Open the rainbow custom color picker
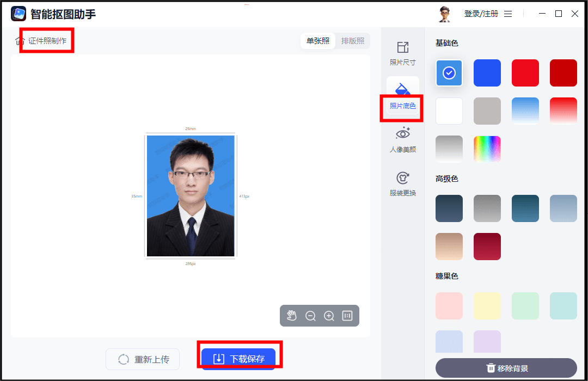 click(x=487, y=149)
